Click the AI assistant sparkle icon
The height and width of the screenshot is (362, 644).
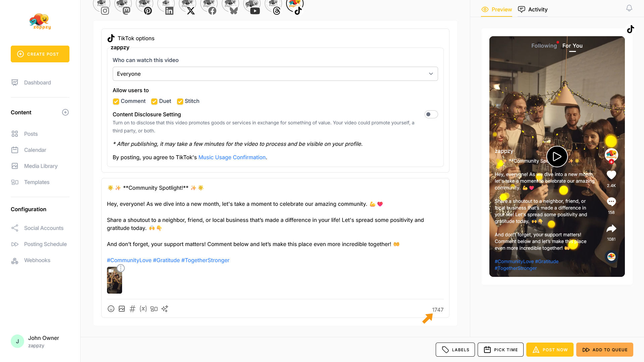[165, 309]
